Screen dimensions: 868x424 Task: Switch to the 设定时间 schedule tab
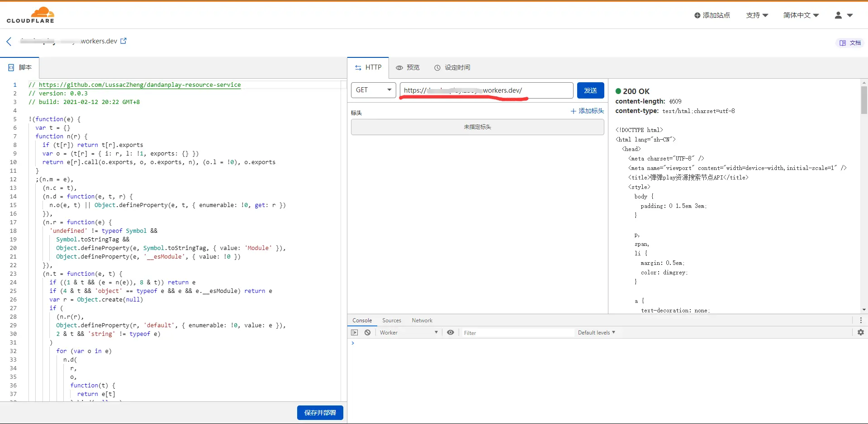coord(452,67)
